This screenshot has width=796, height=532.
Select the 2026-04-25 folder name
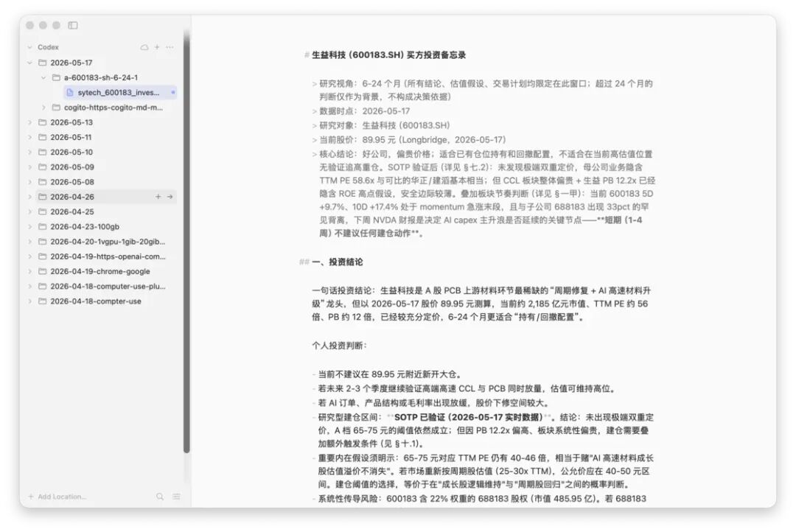click(72, 211)
